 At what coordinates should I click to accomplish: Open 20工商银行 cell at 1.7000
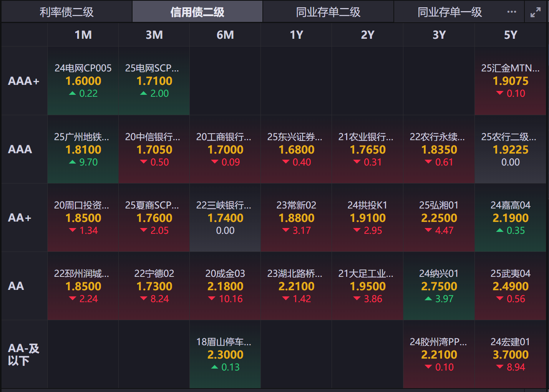(x=225, y=149)
